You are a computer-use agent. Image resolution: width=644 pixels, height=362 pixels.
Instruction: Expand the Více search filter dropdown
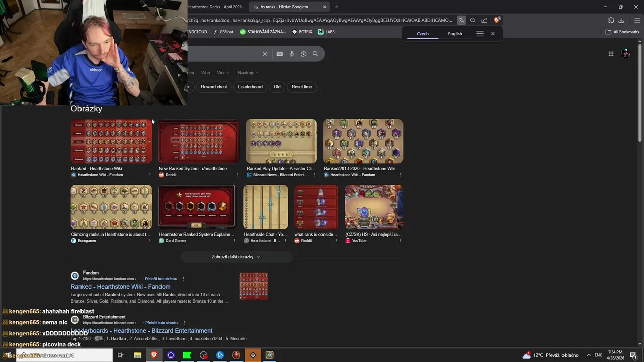[223, 73]
